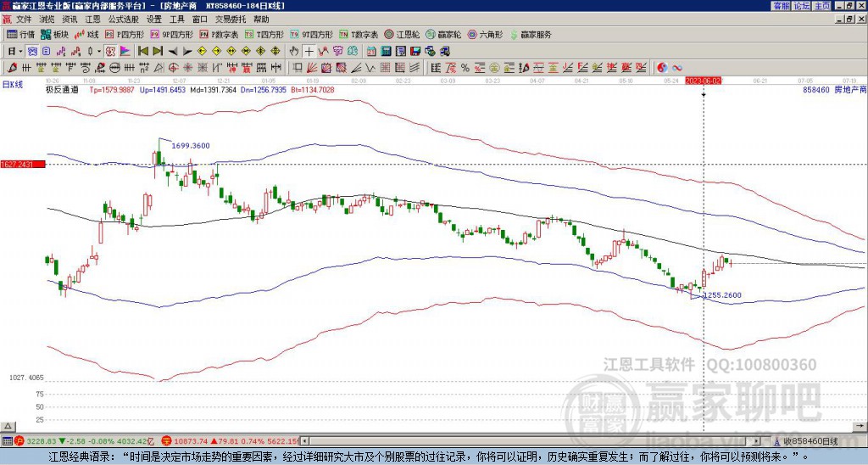Click the save floppy disk icon
This screenshot has height=465, width=868.
pos(415,51)
